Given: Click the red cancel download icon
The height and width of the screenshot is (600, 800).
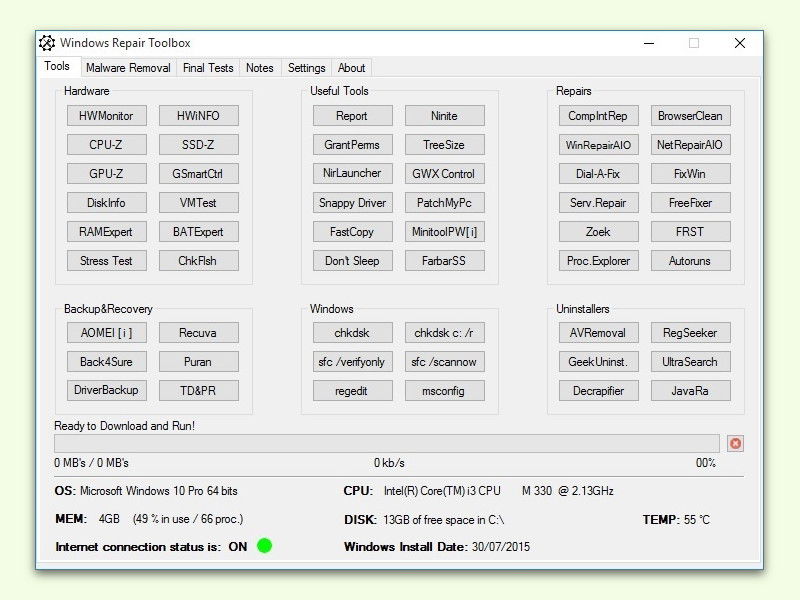Looking at the screenshot, I should click(735, 443).
